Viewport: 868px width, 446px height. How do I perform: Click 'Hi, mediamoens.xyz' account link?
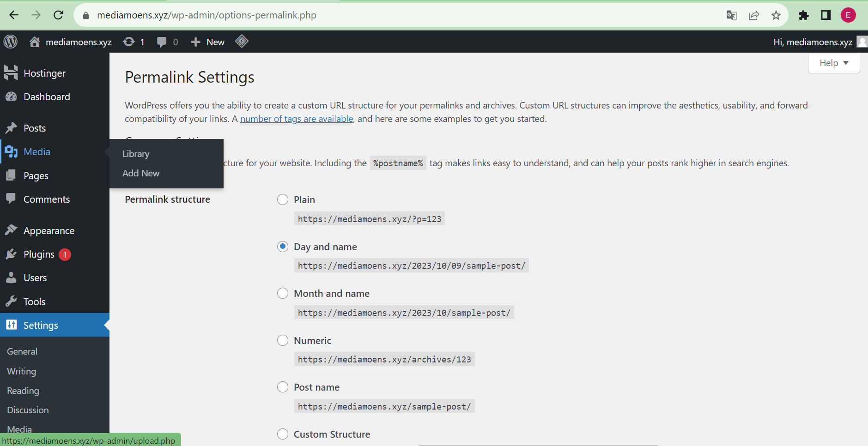(x=813, y=42)
